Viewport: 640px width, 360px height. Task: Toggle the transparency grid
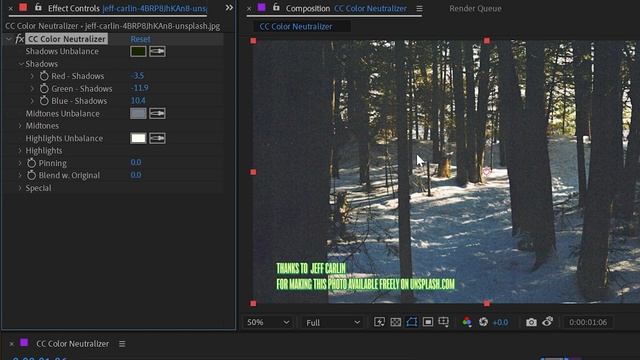point(396,322)
